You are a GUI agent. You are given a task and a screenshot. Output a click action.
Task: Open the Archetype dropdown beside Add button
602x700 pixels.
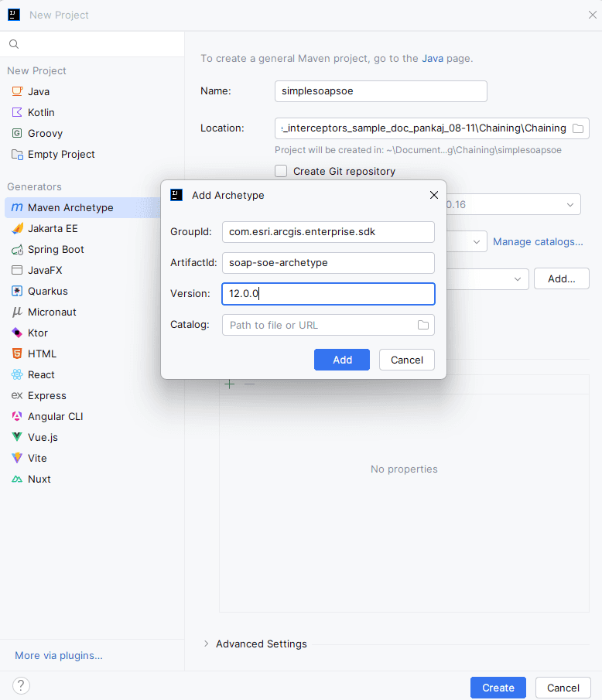tap(516, 279)
